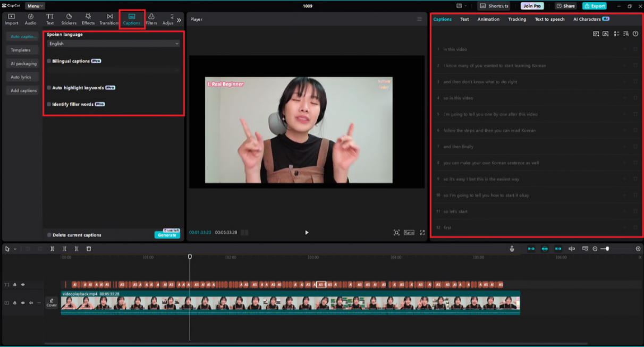Open the Spoken language English dropdown
The image size is (644, 347).
pos(113,44)
